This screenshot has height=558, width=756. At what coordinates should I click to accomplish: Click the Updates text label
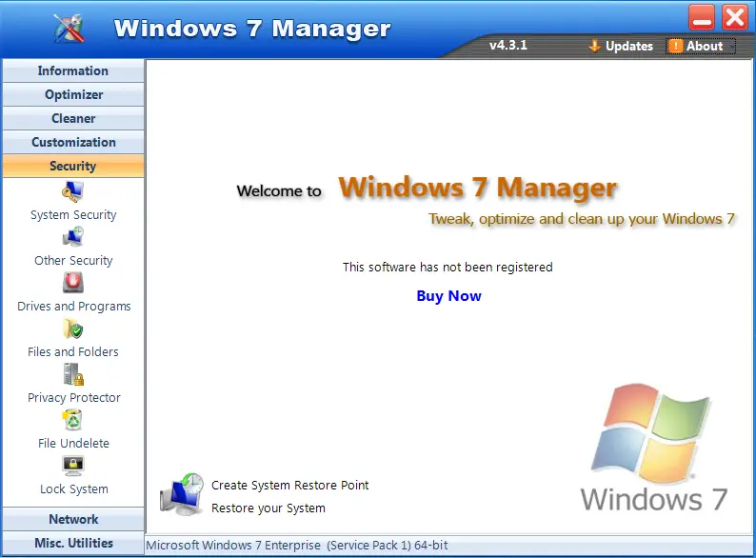629,47
